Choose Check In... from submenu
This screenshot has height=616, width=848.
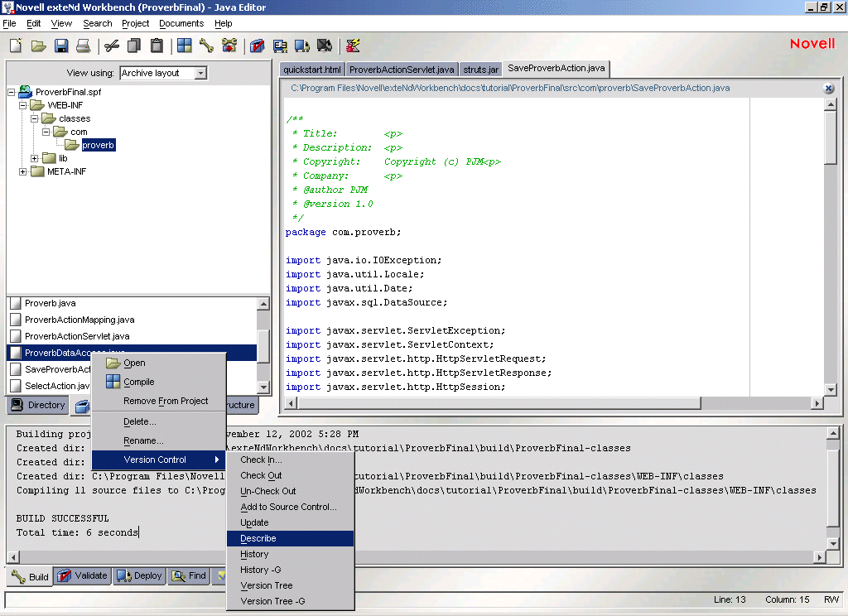click(x=291, y=460)
